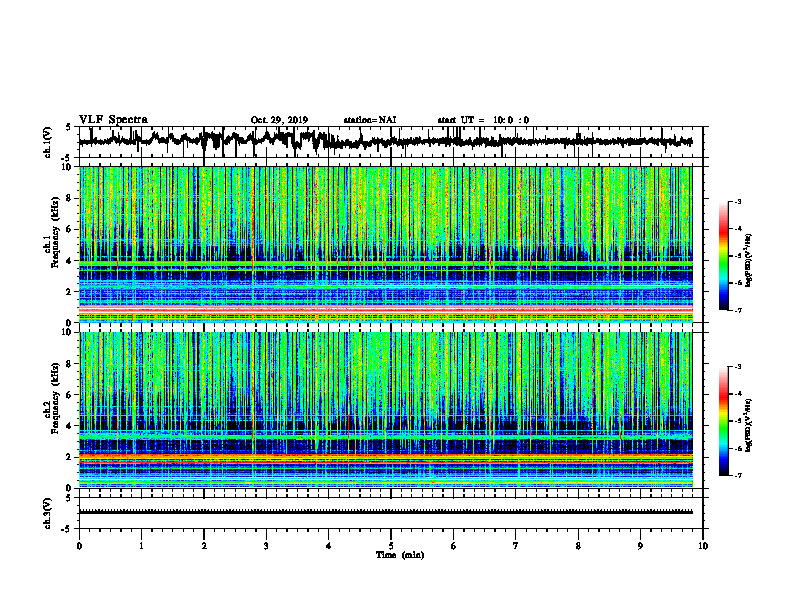Image resolution: width=792 pixels, height=612 pixels.
Task: Click the date text "Oct. 29, 2019"
Action: 279,120
